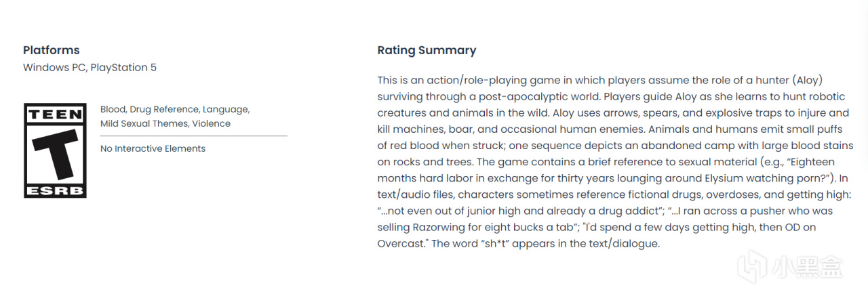Click the Blood, Drug Reference, Language line
The image size is (868, 292).
[x=175, y=109]
